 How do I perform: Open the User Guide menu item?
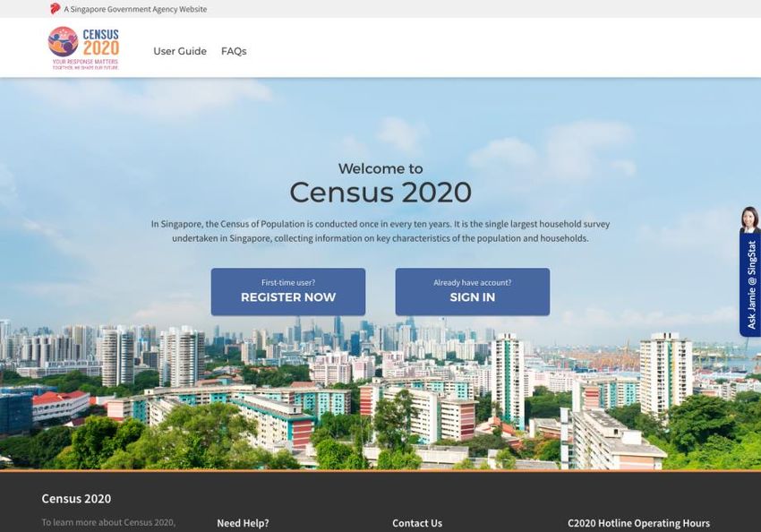tap(180, 51)
